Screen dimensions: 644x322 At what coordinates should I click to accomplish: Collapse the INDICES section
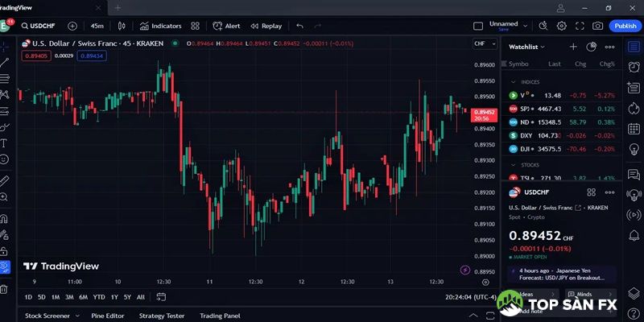[x=513, y=81]
